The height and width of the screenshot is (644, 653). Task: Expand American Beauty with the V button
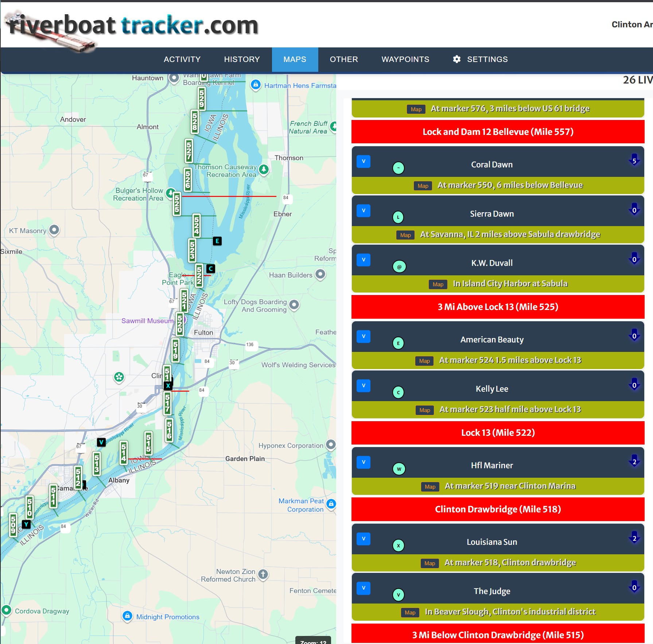364,336
